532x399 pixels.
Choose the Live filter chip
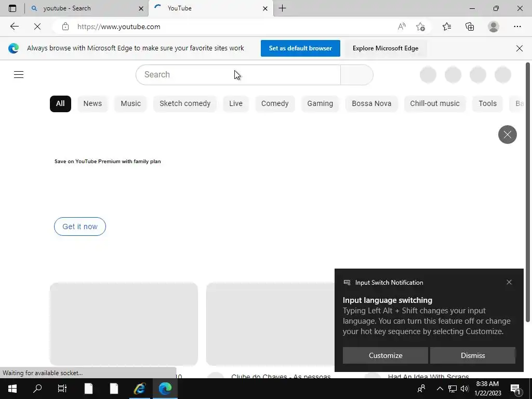point(236,103)
